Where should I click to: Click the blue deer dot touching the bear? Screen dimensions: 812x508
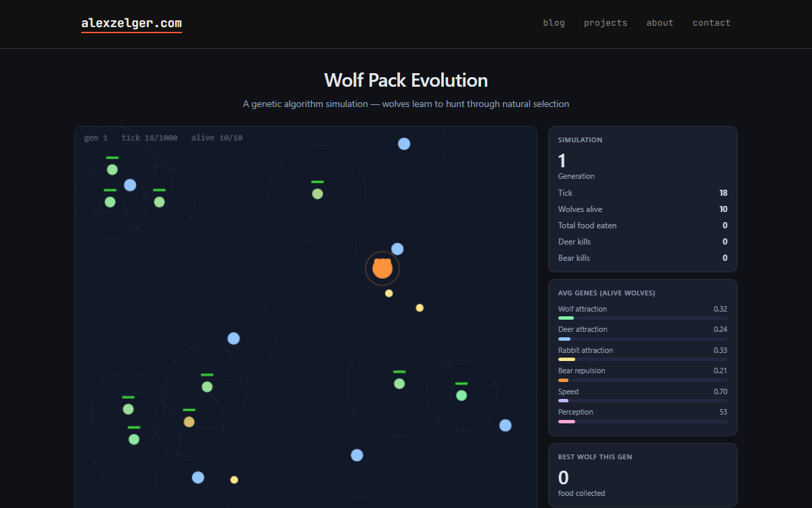pos(397,249)
